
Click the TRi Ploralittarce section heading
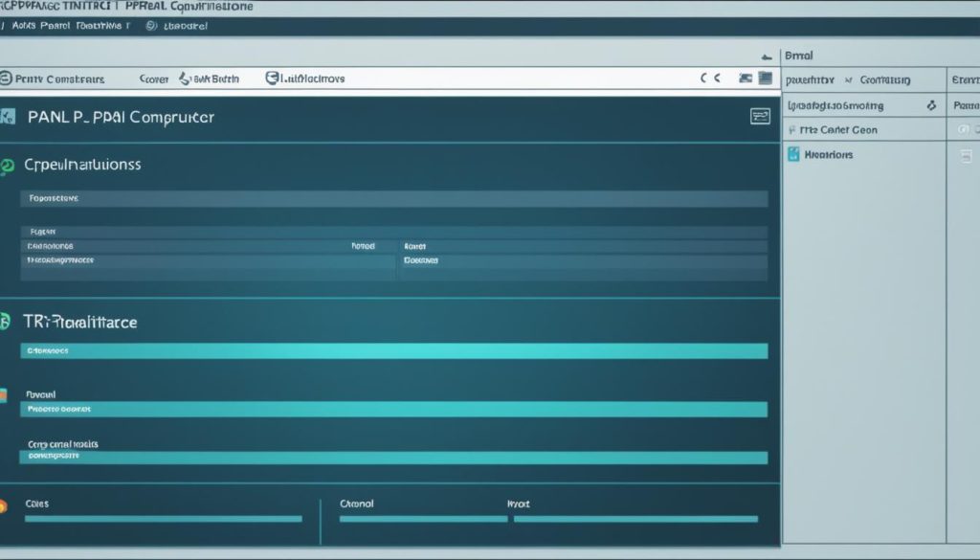point(80,323)
